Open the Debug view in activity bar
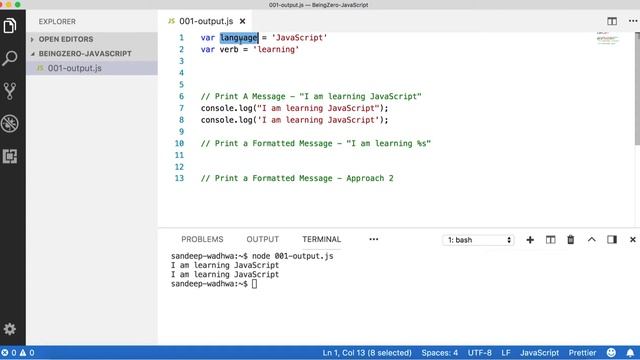640x360 pixels. pos(10,124)
